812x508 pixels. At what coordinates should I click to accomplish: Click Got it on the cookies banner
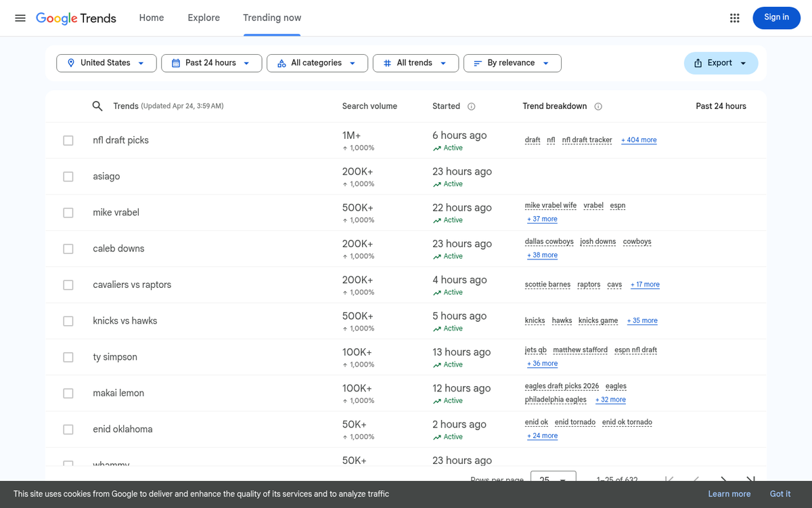pos(780,494)
